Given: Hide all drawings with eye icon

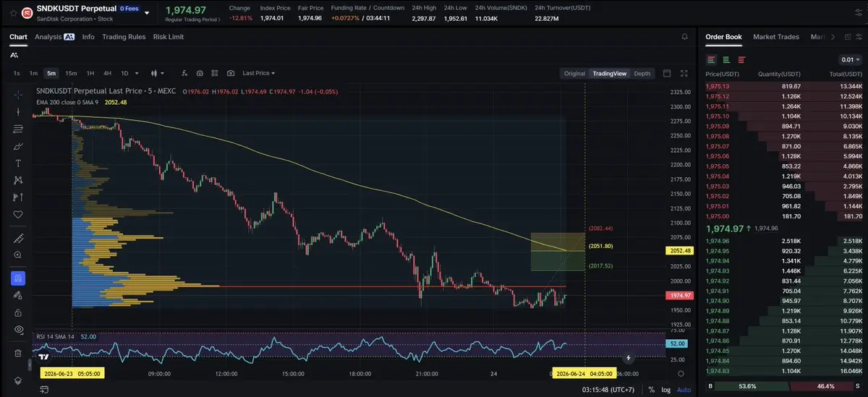Looking at the screenshot, I should [x=18, y=312].
